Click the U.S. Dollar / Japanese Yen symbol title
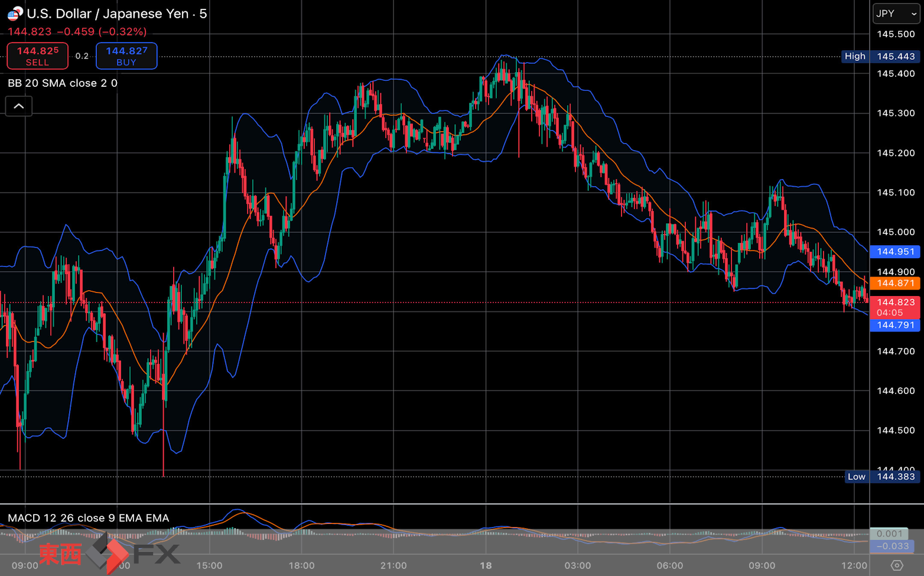The height and width of the screenshot is (576, 924). pyautogui.click(x=108, y=14)
